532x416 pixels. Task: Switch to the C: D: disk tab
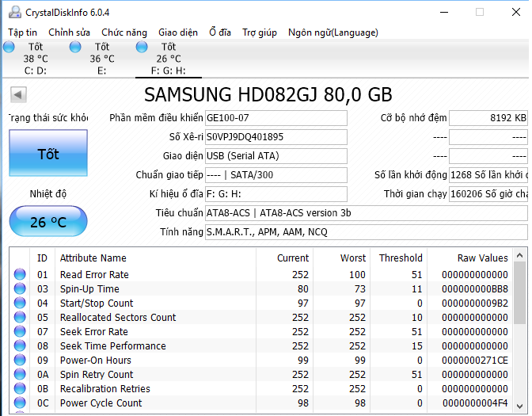36,59
